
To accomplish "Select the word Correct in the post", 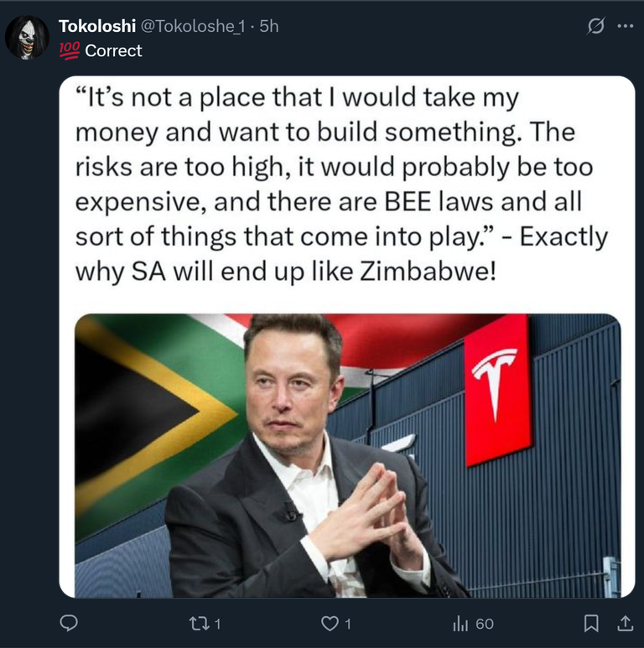I will pos(113,51).
